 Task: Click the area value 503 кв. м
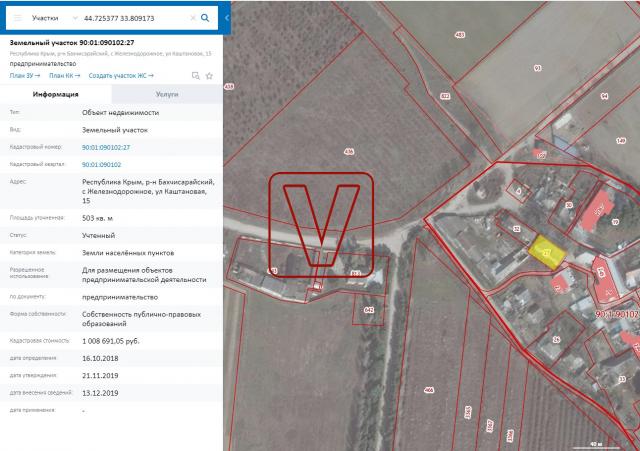tap(97, 218)
